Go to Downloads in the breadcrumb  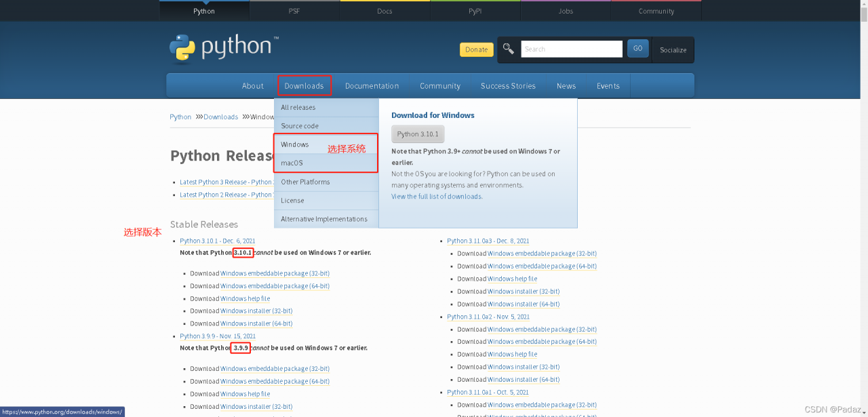point(220,117)
